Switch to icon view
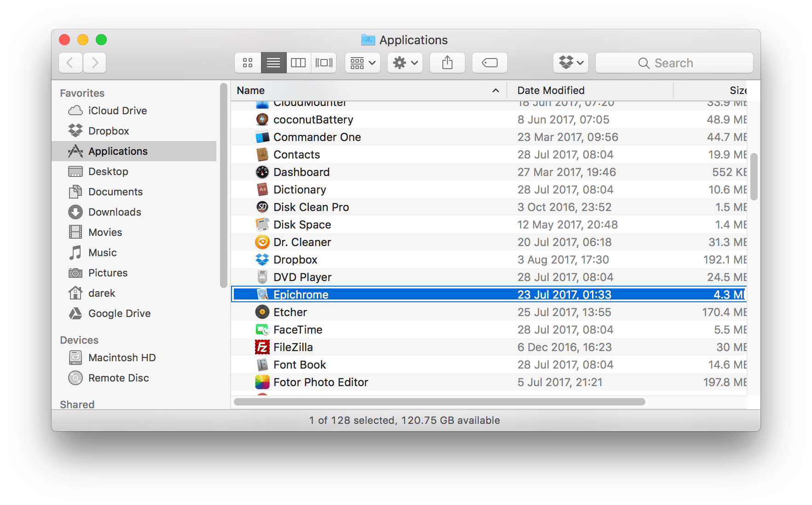This screenshot has height=505, width=812. coord(248,63)
